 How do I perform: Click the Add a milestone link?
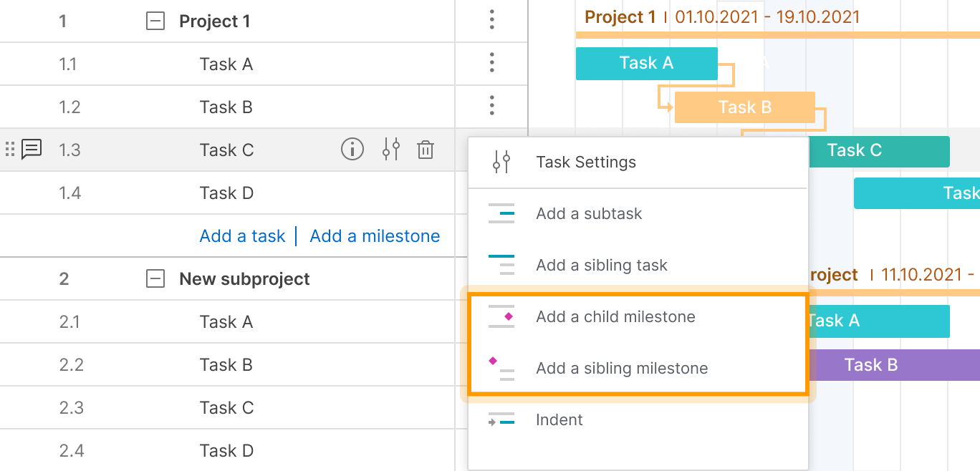[x=375, y=235]
